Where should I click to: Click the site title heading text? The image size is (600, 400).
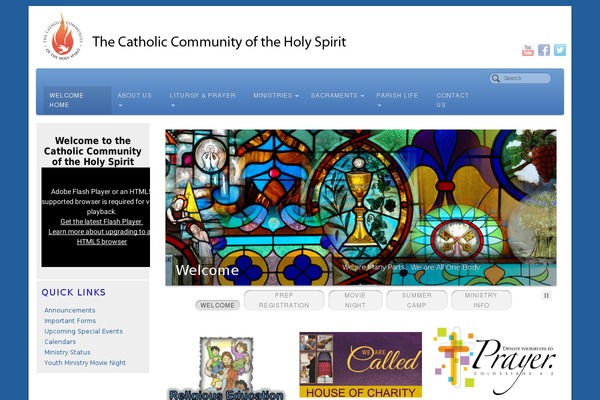[219, 42]
